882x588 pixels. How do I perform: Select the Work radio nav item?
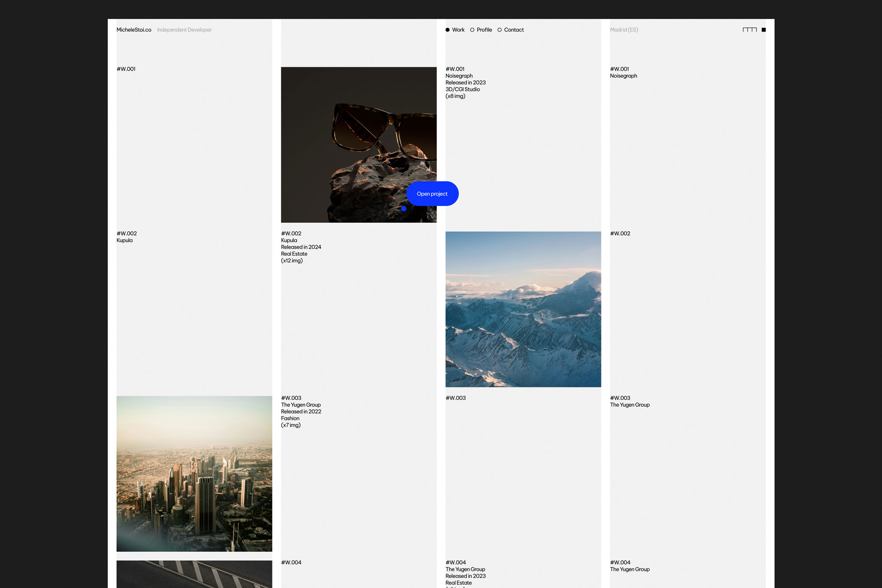pyautogui.click(x=455, y=30)
